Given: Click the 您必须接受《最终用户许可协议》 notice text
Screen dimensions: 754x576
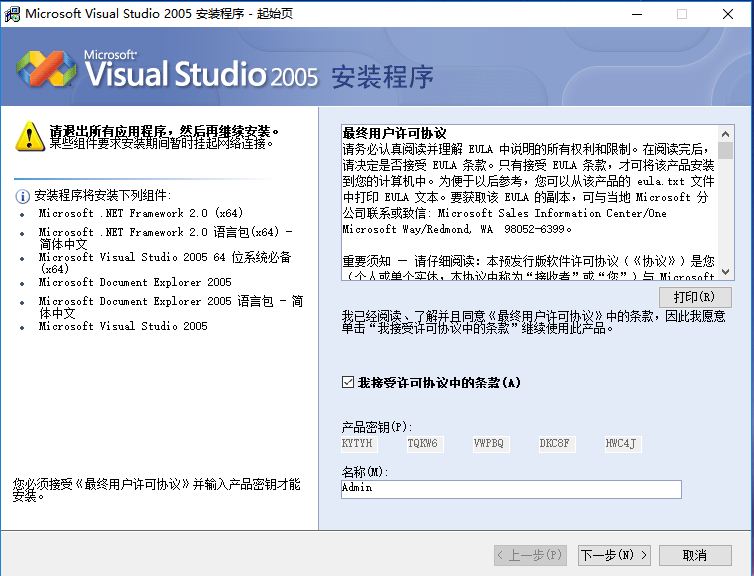Looking at the screenshot, I should point(156,490).
